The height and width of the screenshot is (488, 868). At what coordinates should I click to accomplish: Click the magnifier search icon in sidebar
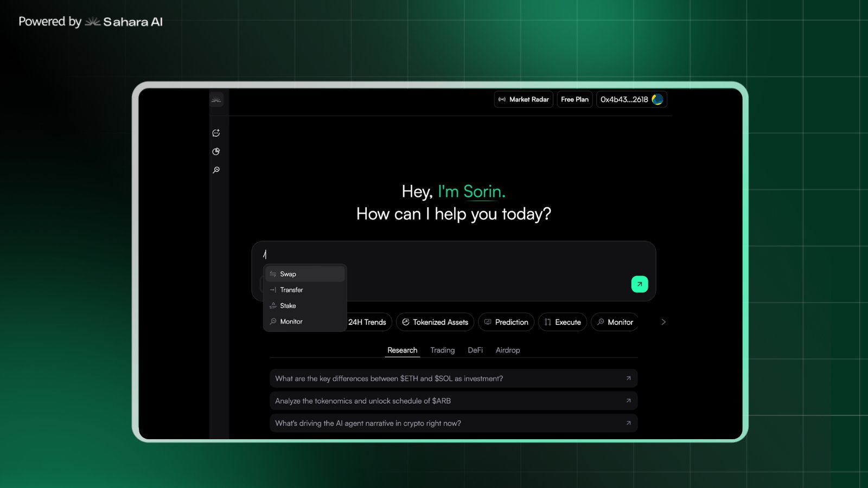[216, 170]
